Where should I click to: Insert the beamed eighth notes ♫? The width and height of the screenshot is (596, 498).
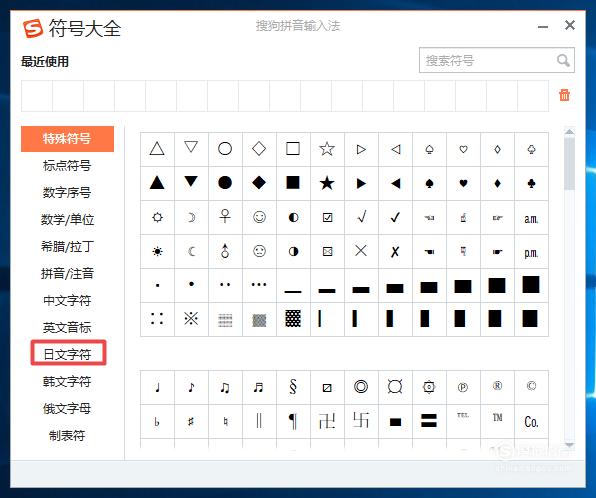tap(225, 387)
